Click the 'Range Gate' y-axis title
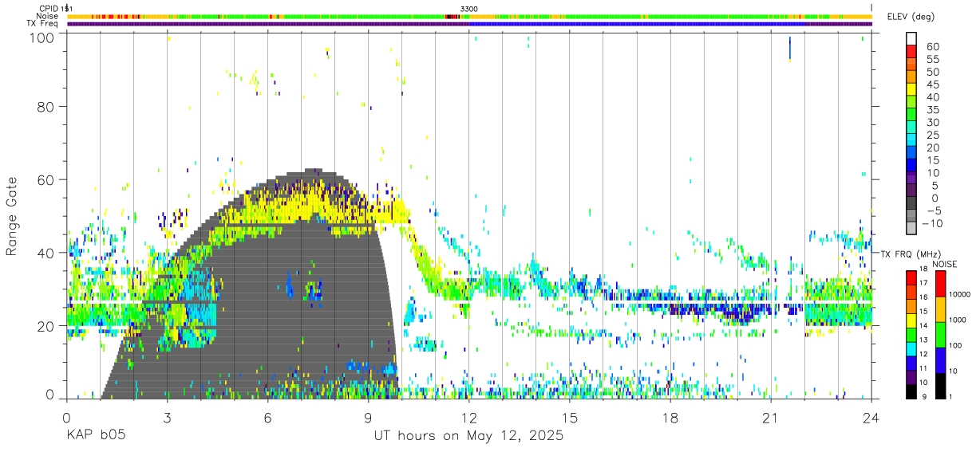This screenshot has height=452, width=980. 14,216
